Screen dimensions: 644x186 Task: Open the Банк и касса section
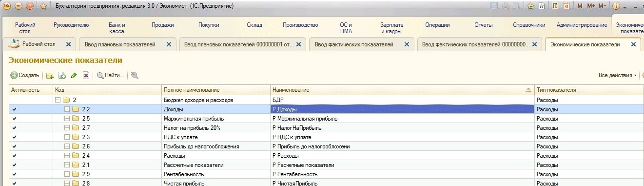pyautogui.click(x=117, y=28)
